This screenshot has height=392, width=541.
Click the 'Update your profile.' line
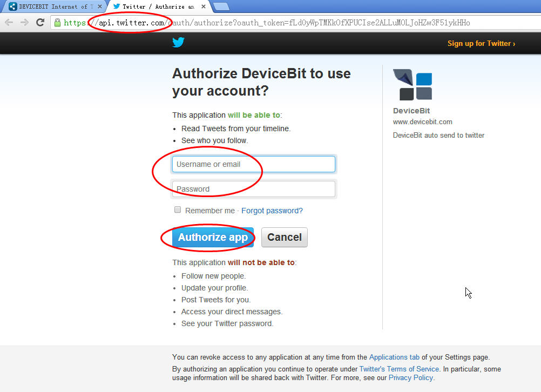(x=214, y=288)
